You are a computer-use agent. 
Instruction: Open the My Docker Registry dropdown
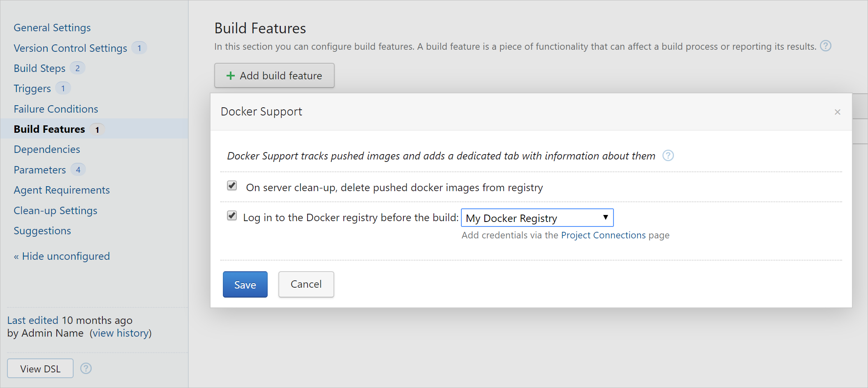pyautogui.click(x=537, y=218)
